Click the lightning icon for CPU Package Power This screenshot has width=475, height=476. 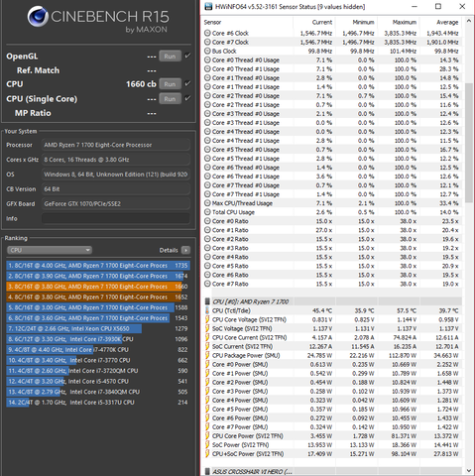click(x=207, y=355)
